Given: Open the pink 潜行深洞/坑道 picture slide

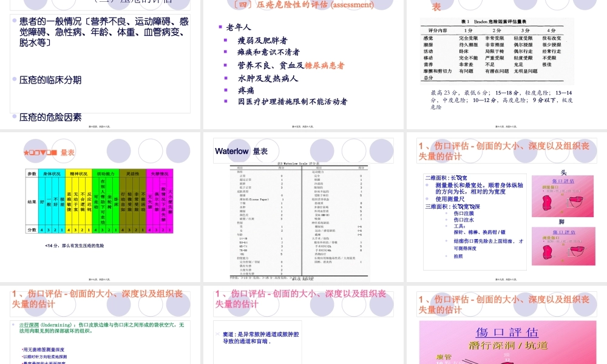Looking at the screenshot, I should tap(506, 325).
